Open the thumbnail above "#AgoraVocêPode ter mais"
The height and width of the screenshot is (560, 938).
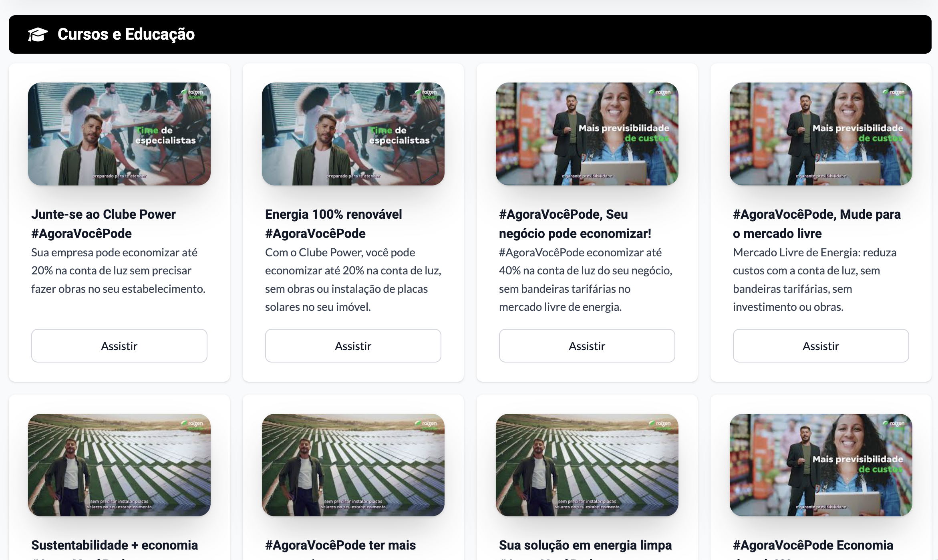(x=353, y=465)
